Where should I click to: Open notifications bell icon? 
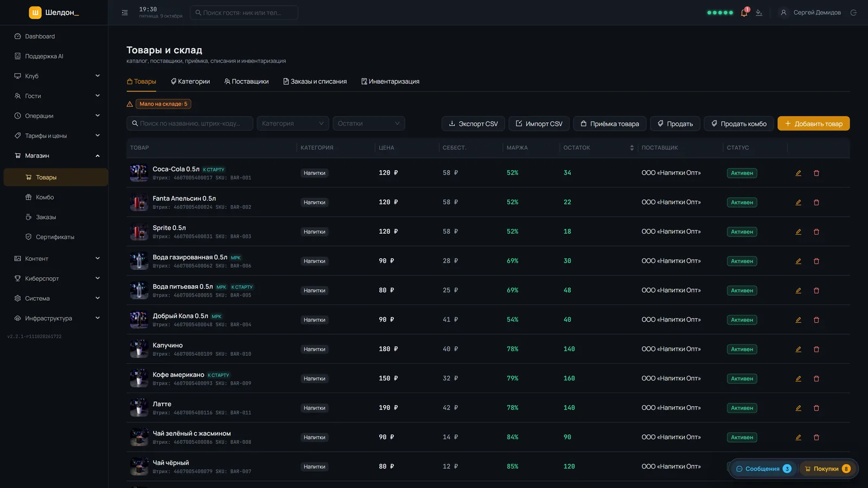pyautogui.click(x=744, y=12)
